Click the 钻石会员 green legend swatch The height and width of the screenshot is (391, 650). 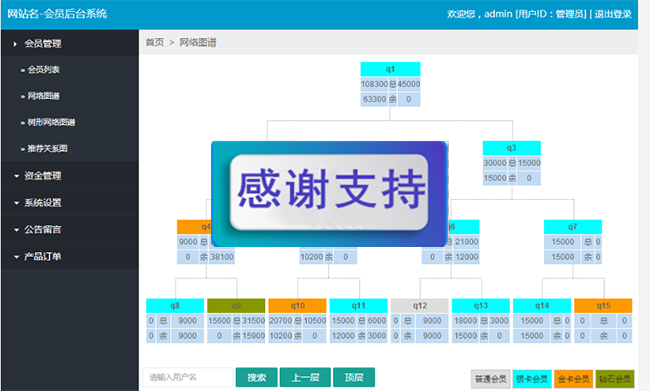615,379
